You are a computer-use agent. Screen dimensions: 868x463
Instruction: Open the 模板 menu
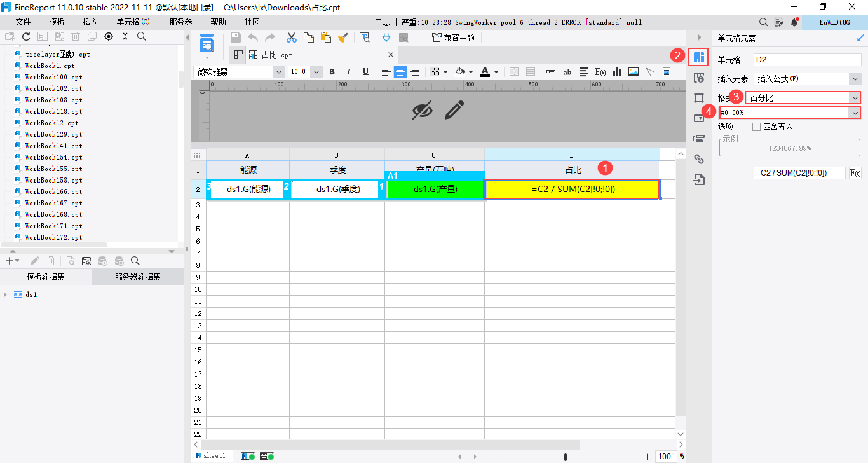click(57, 22)
